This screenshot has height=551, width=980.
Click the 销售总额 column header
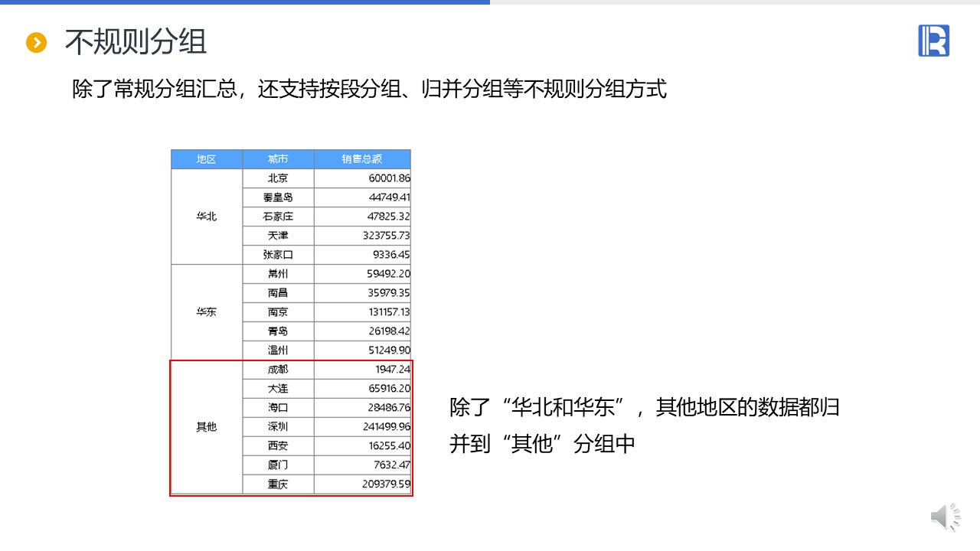click(x=362, y=159)
